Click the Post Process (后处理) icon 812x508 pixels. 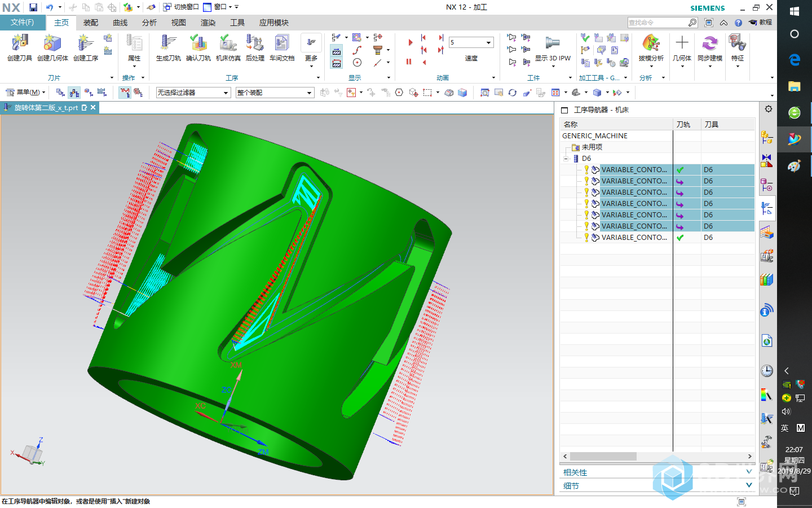(255, 47)
